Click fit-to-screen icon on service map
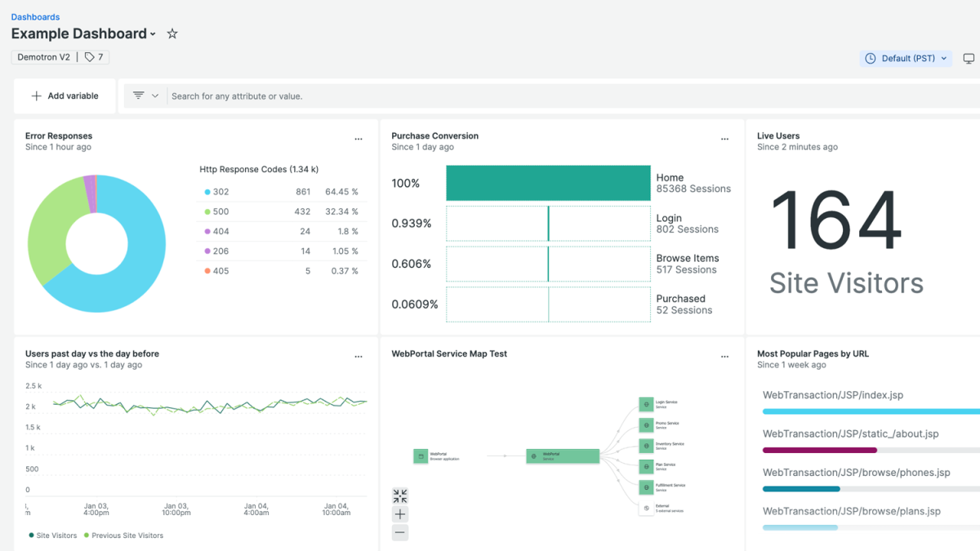 (x=399, y=496)
